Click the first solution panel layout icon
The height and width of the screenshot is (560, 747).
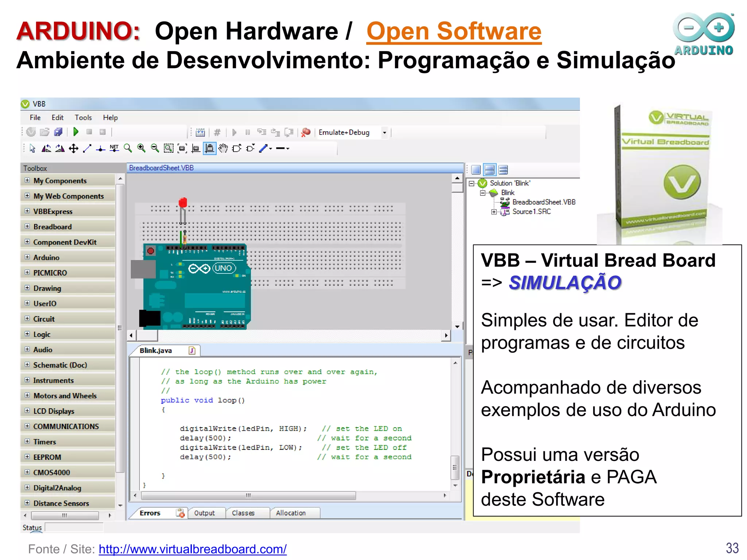(x=476, y=170)
